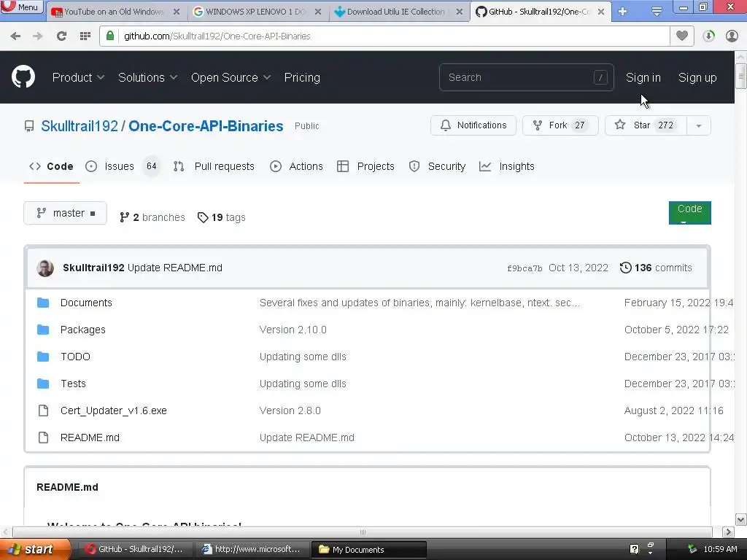View 136 commits history
The height and width of the screenshot is (560, 747).
click(x=656, y=268)
